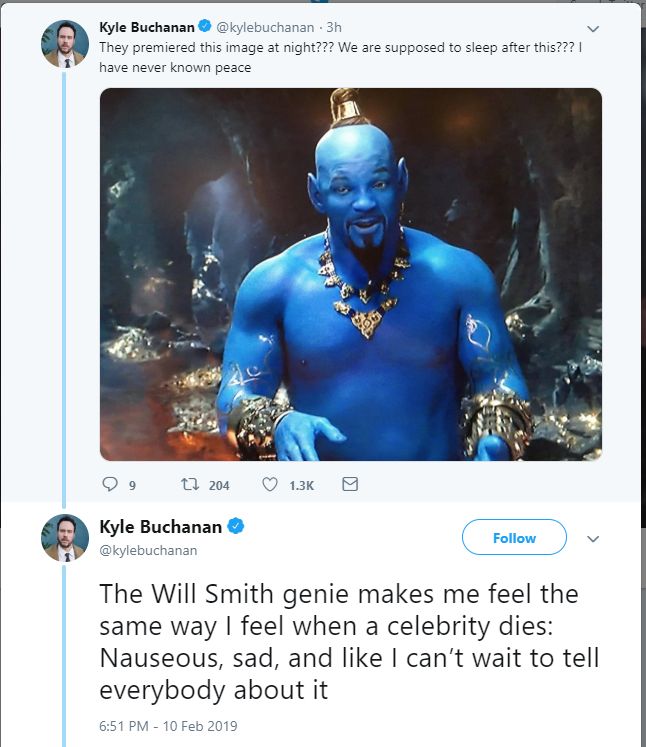
Task: Open the Kyle Buchanan name in top tweet
Action: [x=147, y=27]
